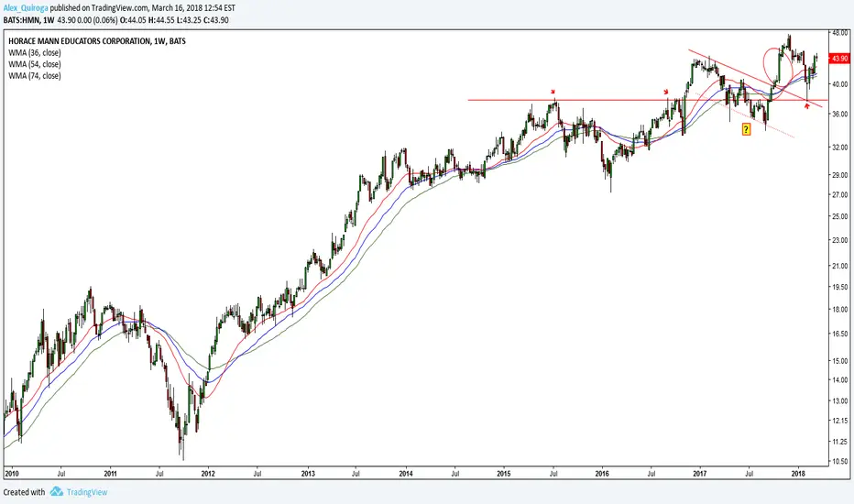This screenshot has width=854, height=504.
Task: Select the WMA (74, close) legend entry
Action: [34, 76]
